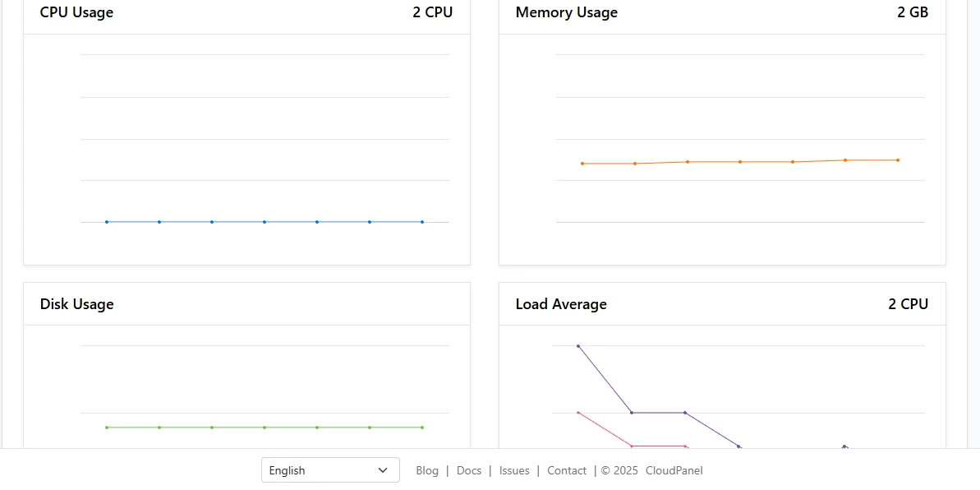The image size is (980, 490).
Task: Click the CloudPanel copyright link
Action: point(674,470)
